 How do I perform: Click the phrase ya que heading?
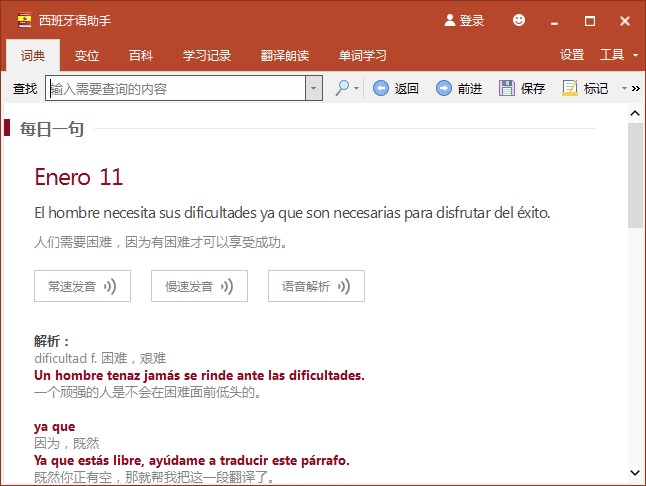coord(55,427)
